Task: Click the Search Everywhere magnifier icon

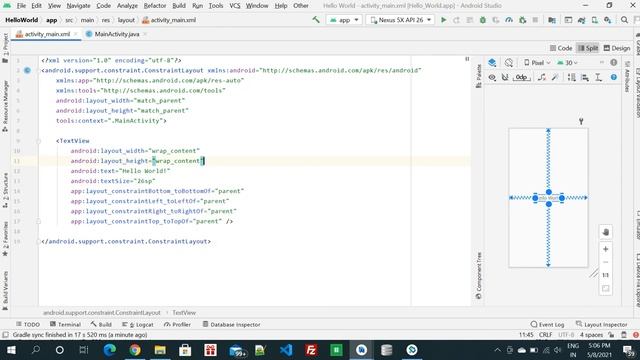Action: click(x=624, y=20)
